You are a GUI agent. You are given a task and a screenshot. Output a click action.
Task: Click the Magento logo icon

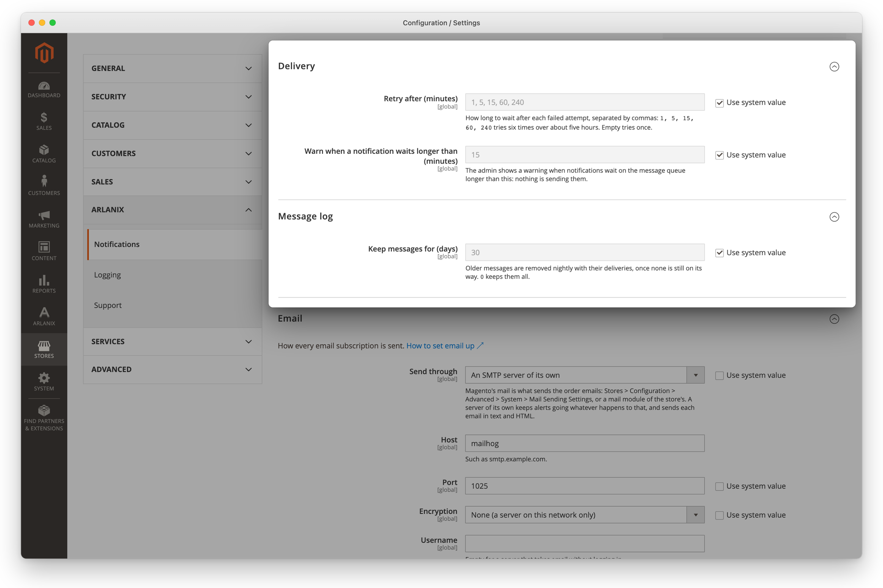(x=44, y=53)
